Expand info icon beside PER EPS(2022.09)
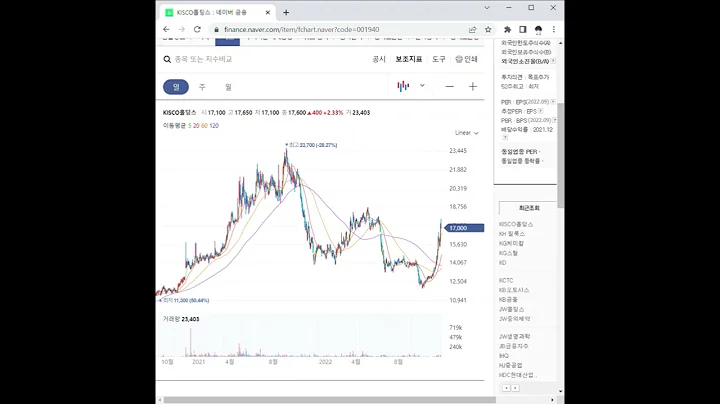 coord(553,101)
